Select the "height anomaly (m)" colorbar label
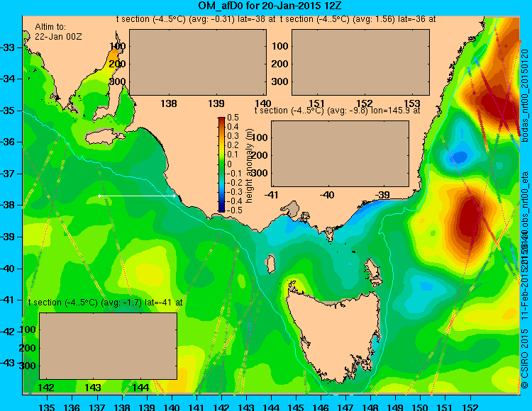Viewport: 532px width, 411px height. 250,165
